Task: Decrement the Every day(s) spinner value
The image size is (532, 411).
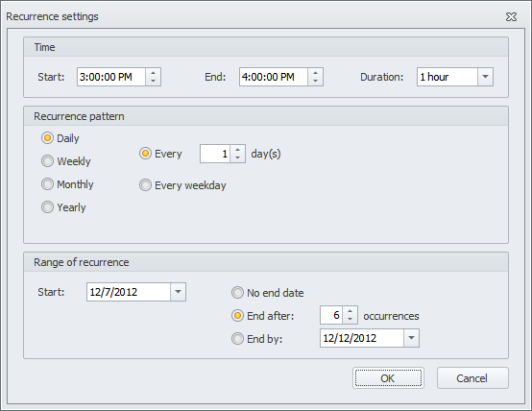Action: click(x=237, y=158)
